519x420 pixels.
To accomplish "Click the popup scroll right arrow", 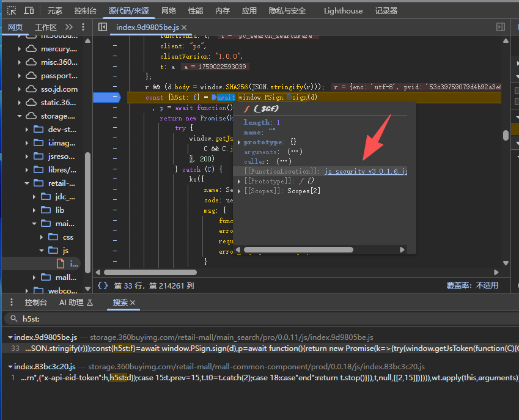I will 402,250.
